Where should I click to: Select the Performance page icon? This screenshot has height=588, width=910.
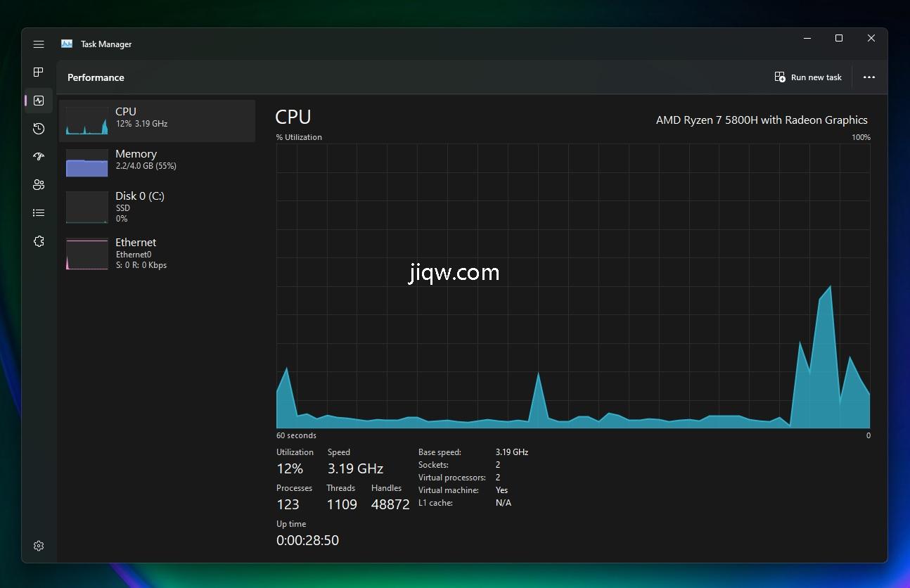(39, 101)
